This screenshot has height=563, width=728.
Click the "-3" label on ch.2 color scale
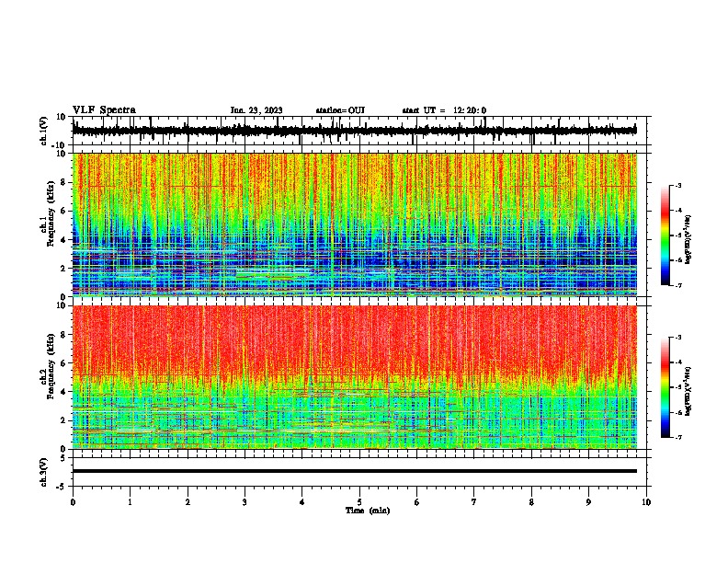[x=678, y=338]
